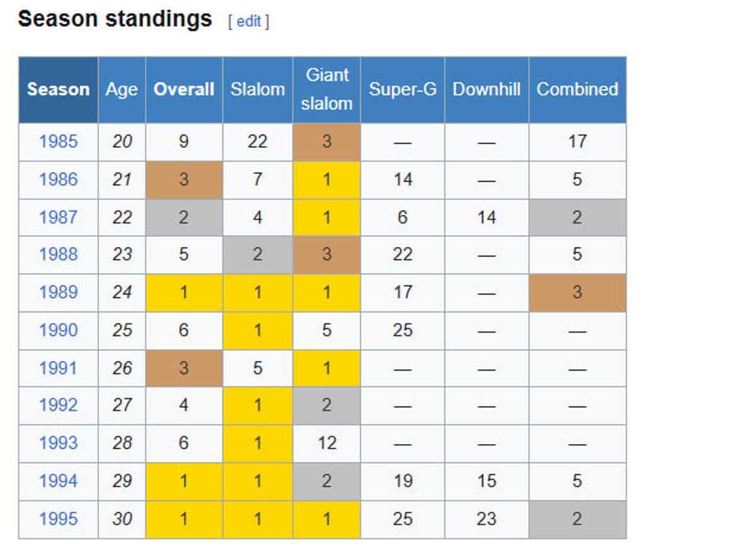Open the 1995 season link
This screenshot has width=756, height=547.
pyautogui.click(x=58, y=519)
